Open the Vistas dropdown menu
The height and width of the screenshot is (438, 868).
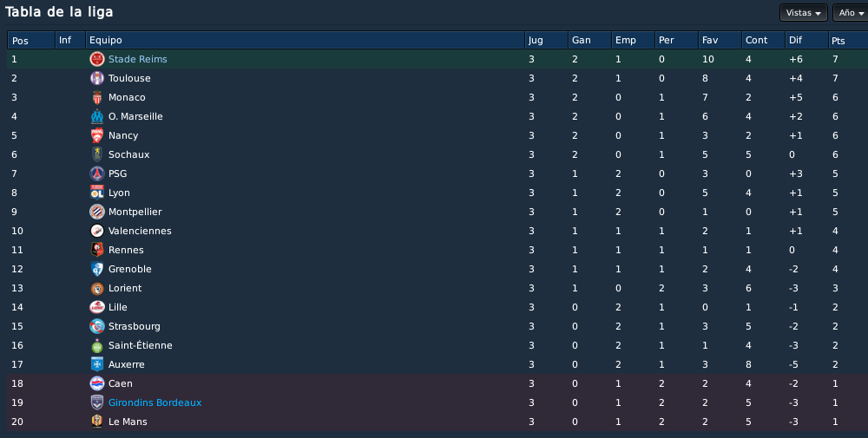(x=803, y=13)
